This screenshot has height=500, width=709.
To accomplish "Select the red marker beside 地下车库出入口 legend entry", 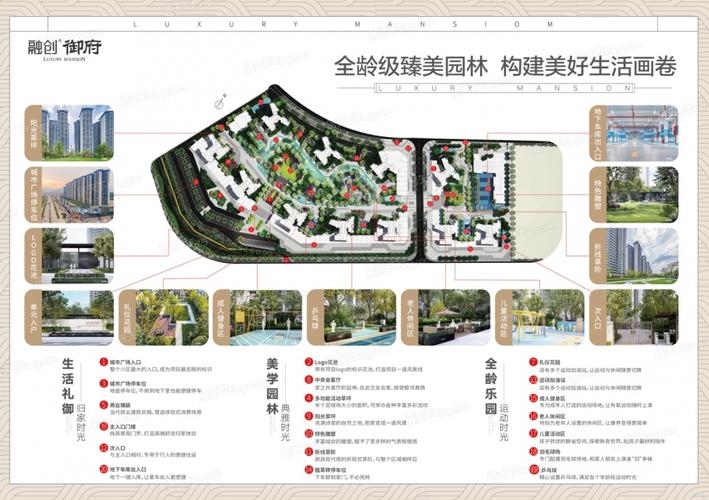I will click(x=104, y=469).
